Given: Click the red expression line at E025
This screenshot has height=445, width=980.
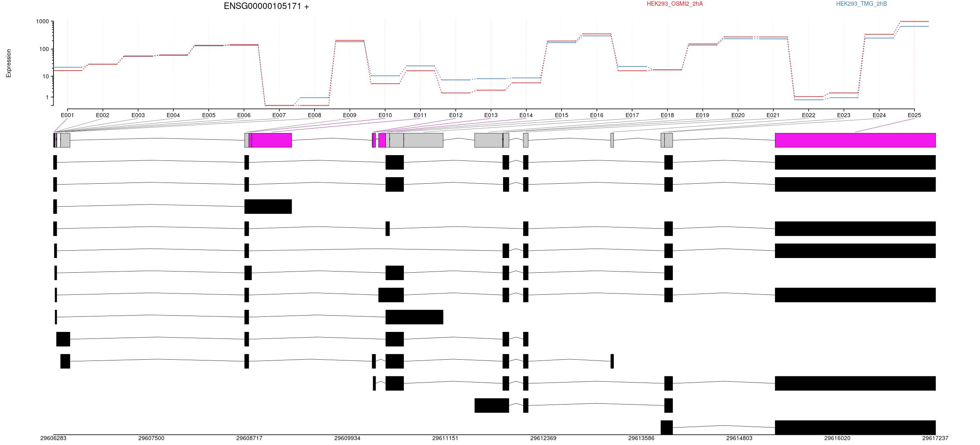Looking at the screenshot, I should pyautogui.click(x=914, y=21).
